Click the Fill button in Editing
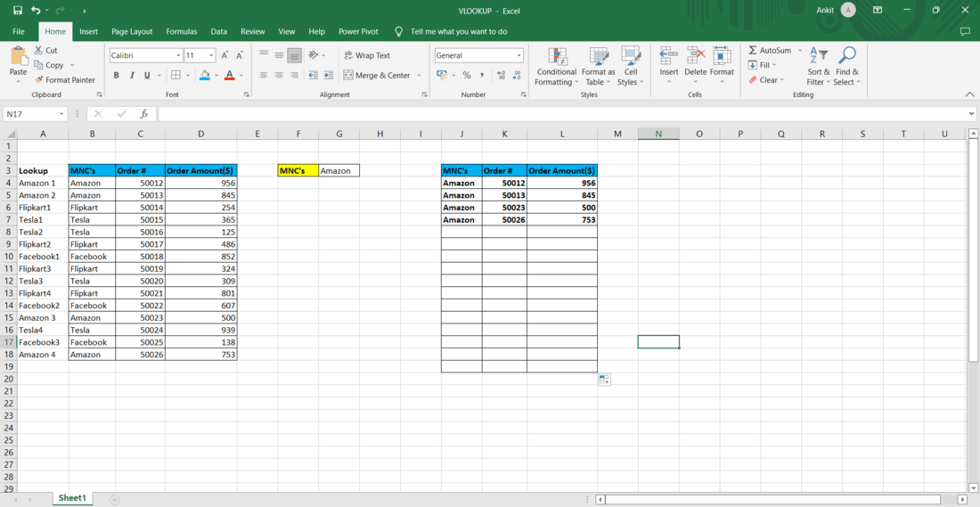 [x=763, y=65]
